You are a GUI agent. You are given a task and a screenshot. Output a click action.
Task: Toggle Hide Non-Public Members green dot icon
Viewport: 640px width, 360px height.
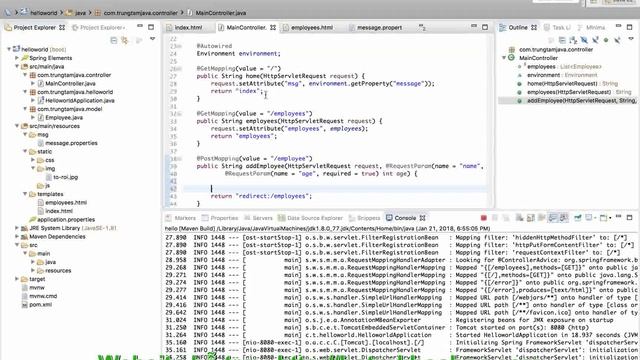click(606, 40)
